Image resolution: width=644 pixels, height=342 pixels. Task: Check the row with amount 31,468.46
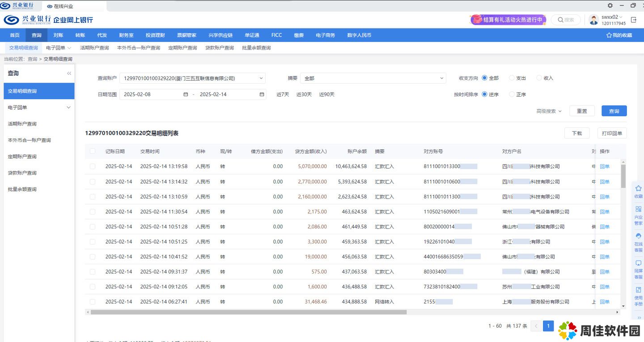point(93,302)
